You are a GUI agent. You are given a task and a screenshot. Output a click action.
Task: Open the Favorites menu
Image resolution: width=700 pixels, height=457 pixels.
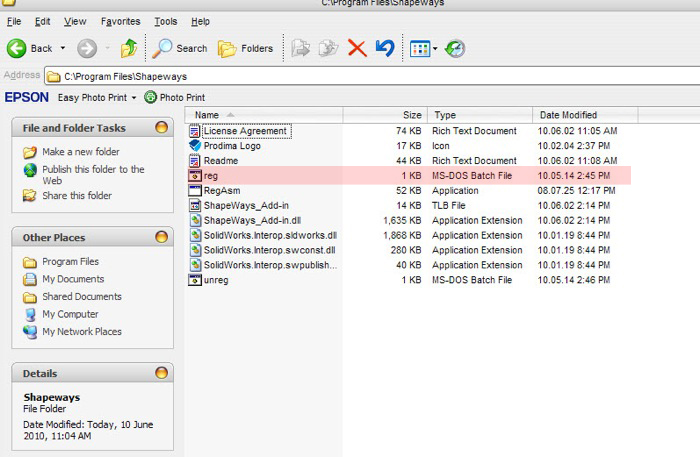point(120,21)
